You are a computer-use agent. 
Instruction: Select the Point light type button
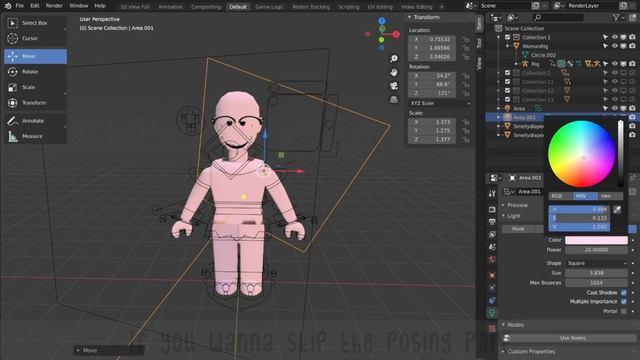tap(518, 229)
